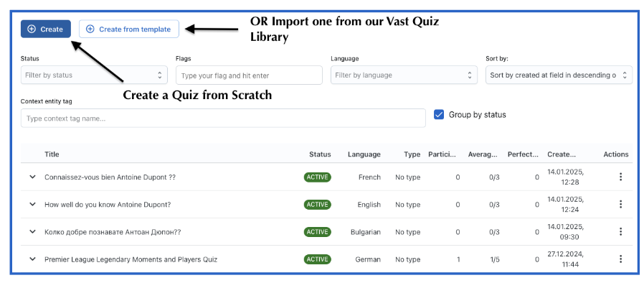
Task: Click Create from template button
Action: coord(129,29)
